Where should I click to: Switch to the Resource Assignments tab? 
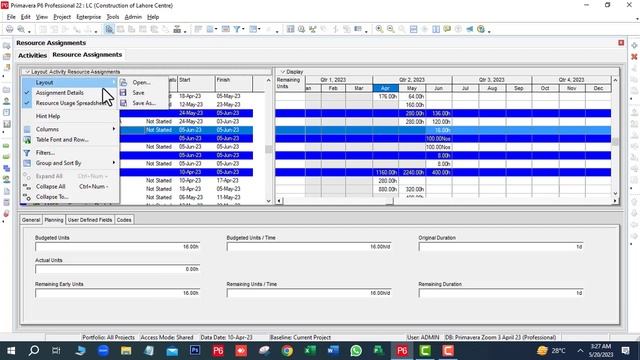pos(87,55)
